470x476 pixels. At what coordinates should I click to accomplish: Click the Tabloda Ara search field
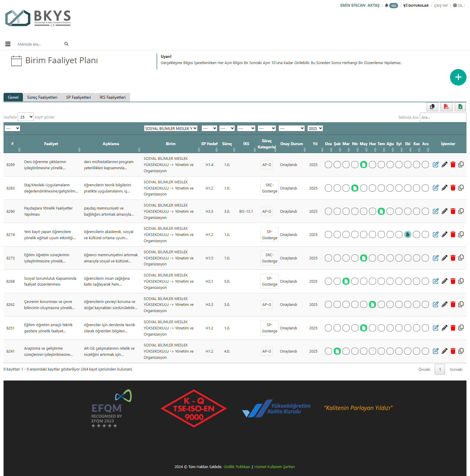pos(443,117)
